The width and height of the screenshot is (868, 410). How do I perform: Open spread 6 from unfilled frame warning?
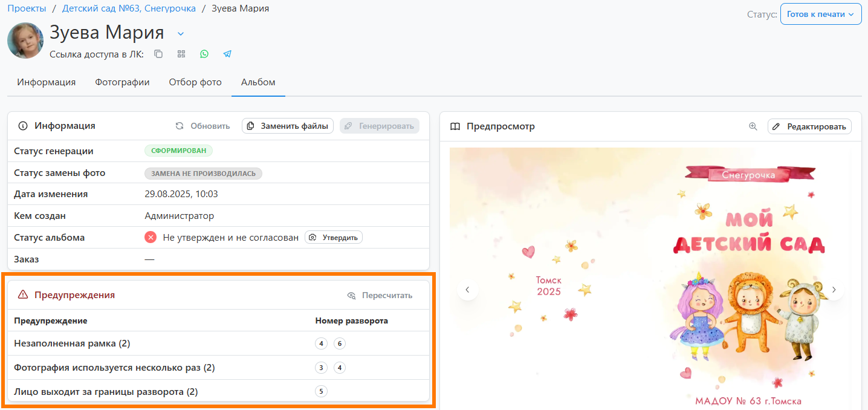(x=340, y=343)
